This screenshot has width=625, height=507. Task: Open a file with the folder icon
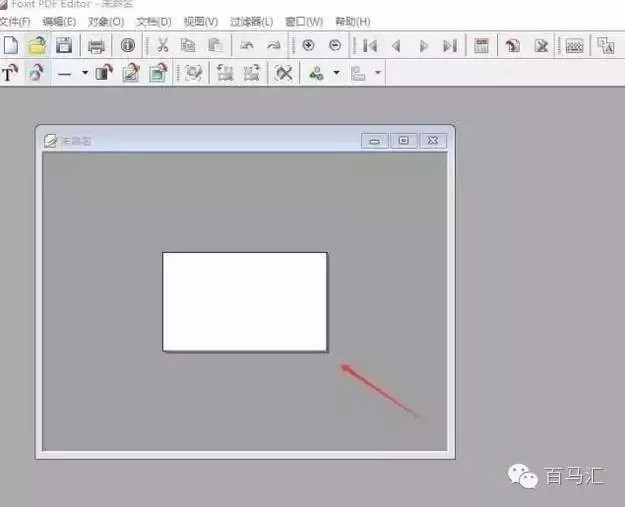click(37, 45)
